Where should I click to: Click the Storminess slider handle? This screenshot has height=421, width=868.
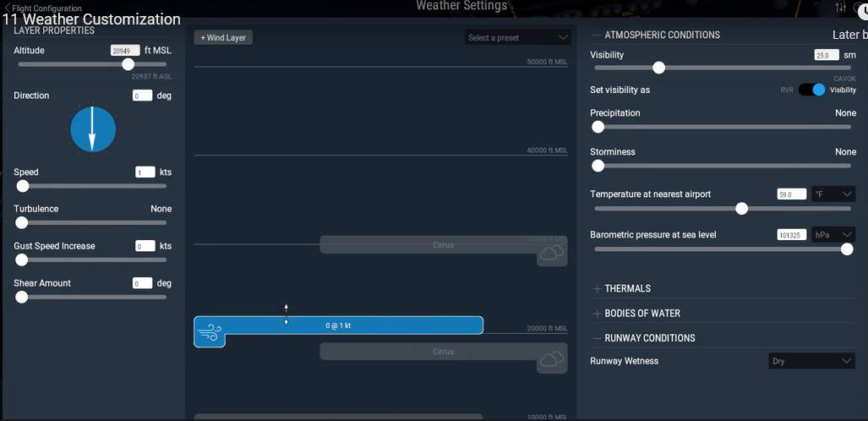[598, 166]
